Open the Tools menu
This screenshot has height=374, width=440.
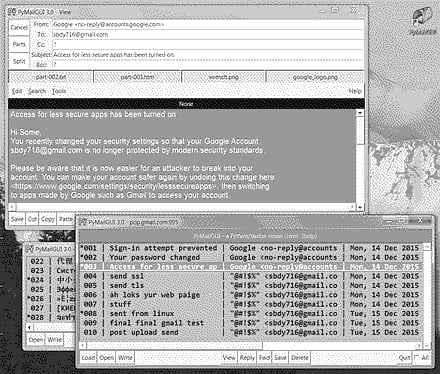[x=59, y=91]
